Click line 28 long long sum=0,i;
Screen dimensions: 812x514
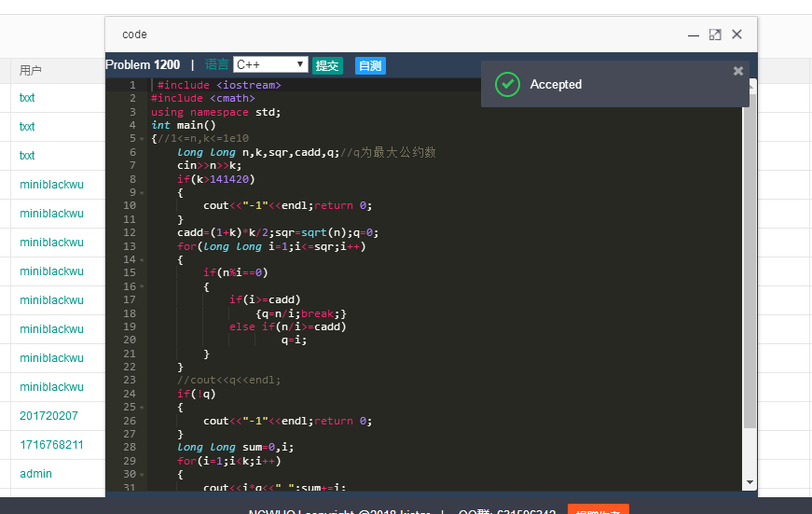(236, 447)
